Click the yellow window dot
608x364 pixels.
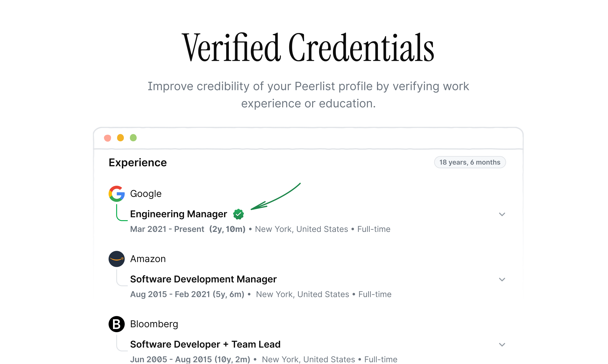pos(120,138)
